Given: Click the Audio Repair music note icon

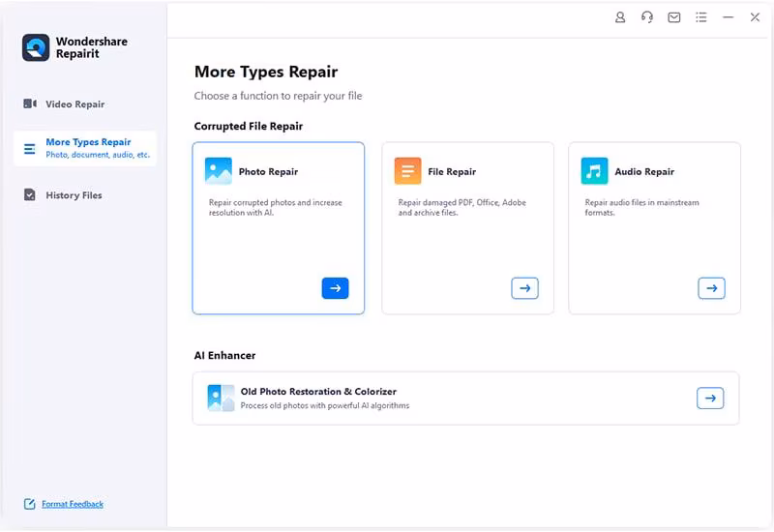Looking at the screenshot, I should [x=594, y=171].
